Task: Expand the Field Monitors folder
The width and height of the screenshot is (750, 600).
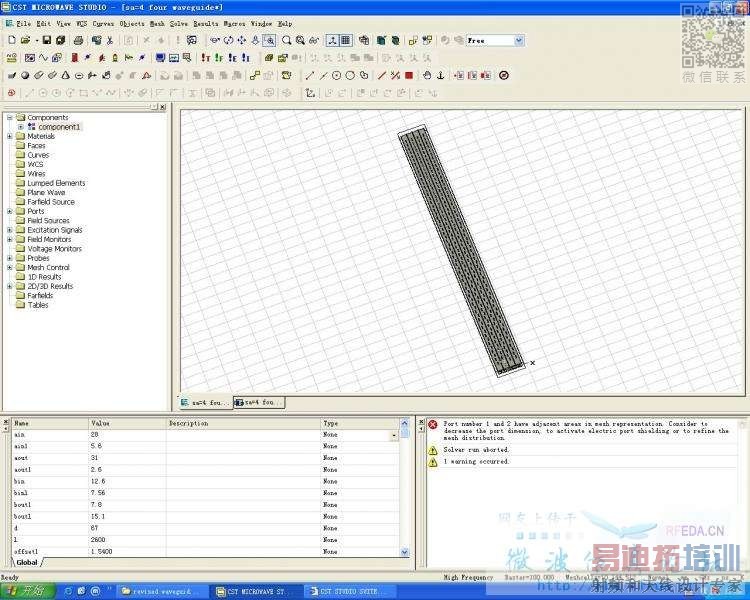Action: (x=10, y=239)
